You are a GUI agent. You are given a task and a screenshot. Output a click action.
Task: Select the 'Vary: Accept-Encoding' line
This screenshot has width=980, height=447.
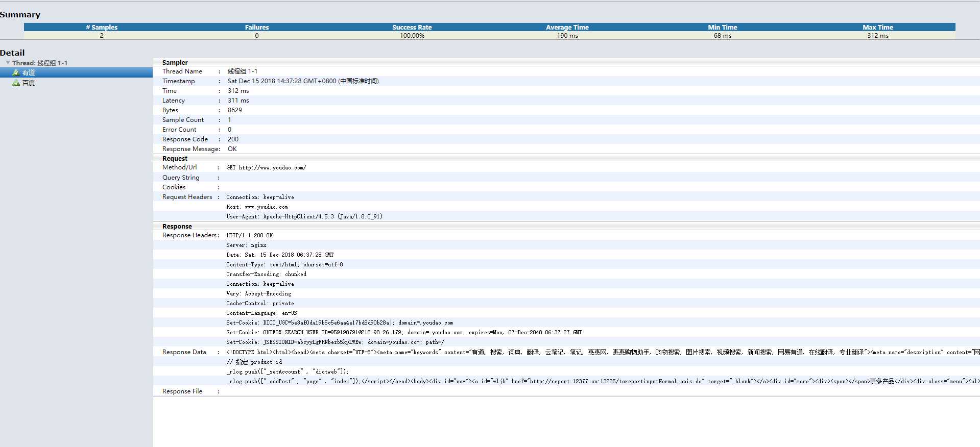pyautogui.click(x=258, y=293)
